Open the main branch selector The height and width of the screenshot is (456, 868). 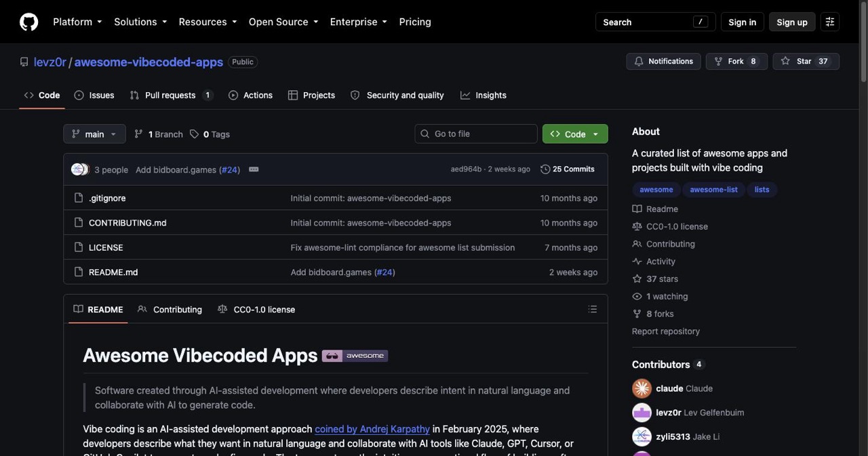coord(94,134)
